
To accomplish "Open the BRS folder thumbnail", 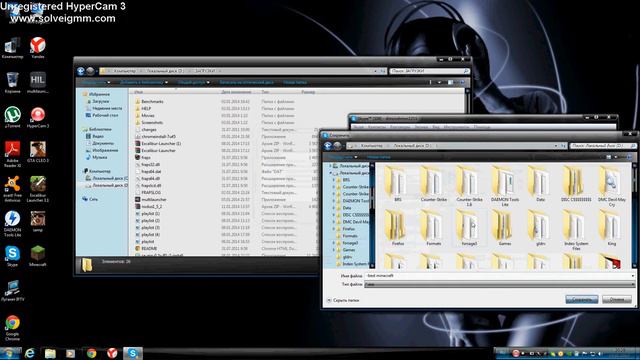I will pyautogui.click(x=397, y=184).
